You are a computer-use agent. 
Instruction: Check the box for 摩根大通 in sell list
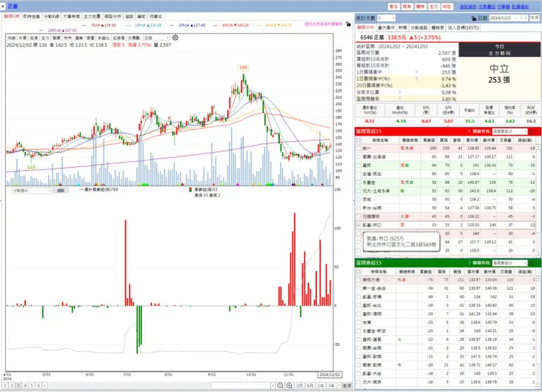(x=358, y=280)
